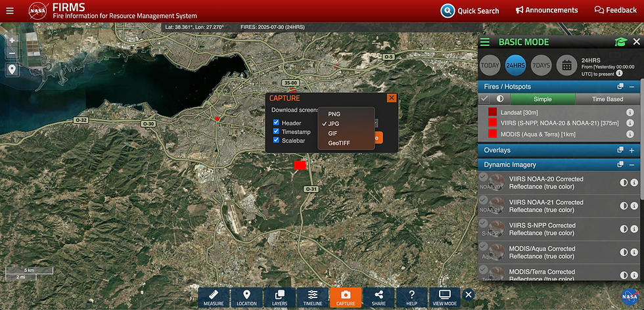
Task: Click the VIIRS [375m] red swatch
Action: point(492,123)
